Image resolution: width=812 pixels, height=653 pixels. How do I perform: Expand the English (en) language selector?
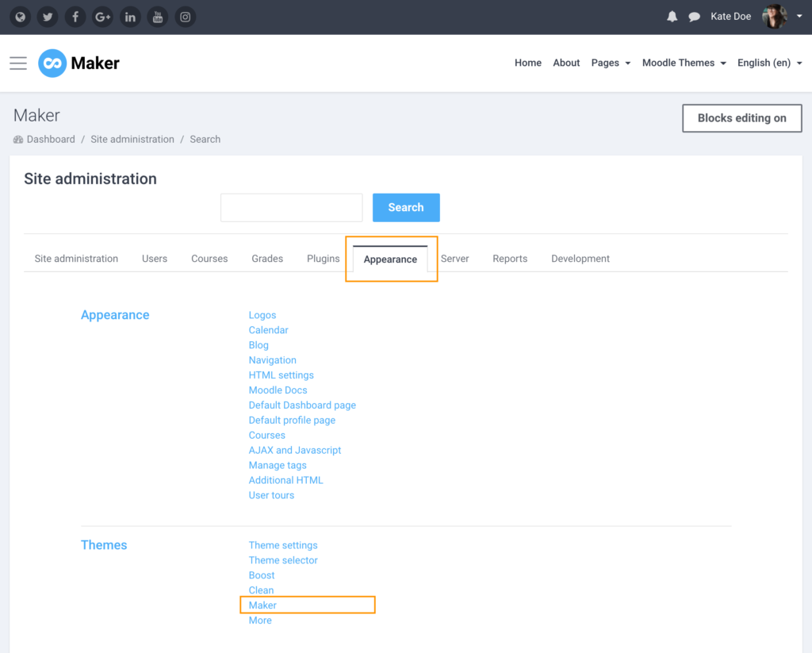coord(764,63)
